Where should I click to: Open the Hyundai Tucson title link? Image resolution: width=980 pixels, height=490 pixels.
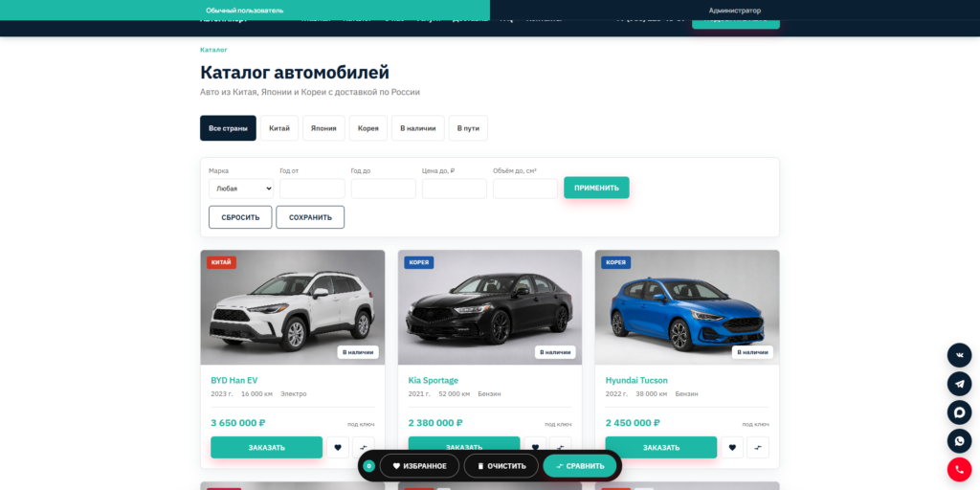(636, 380)
